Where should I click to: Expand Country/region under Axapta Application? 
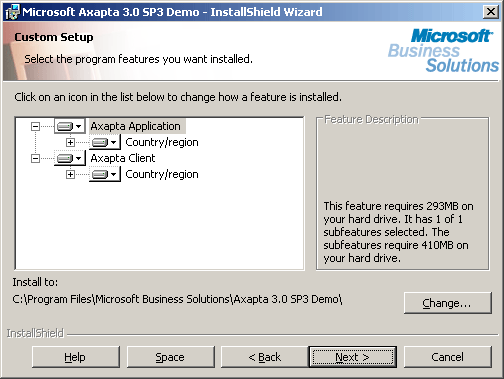[x=70, y=142]
